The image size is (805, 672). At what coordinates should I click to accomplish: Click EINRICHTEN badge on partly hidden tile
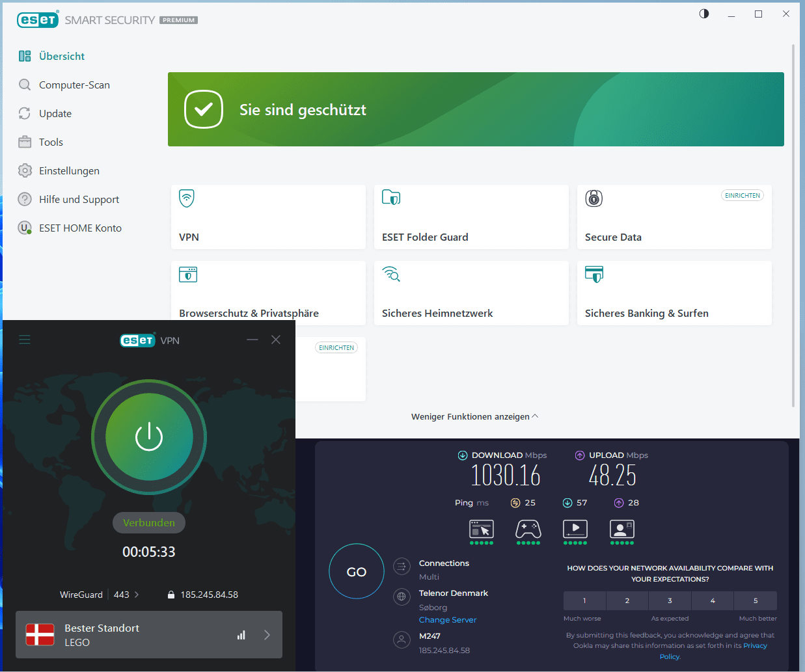[336, 347]
